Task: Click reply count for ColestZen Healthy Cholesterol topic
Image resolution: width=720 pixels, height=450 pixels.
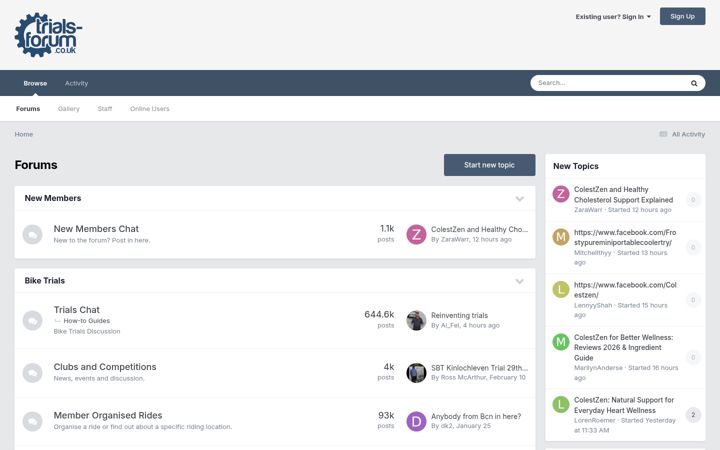Action: point(693,200)
